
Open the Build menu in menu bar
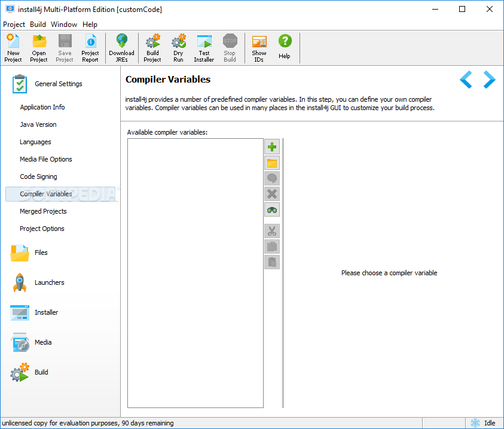38,25
